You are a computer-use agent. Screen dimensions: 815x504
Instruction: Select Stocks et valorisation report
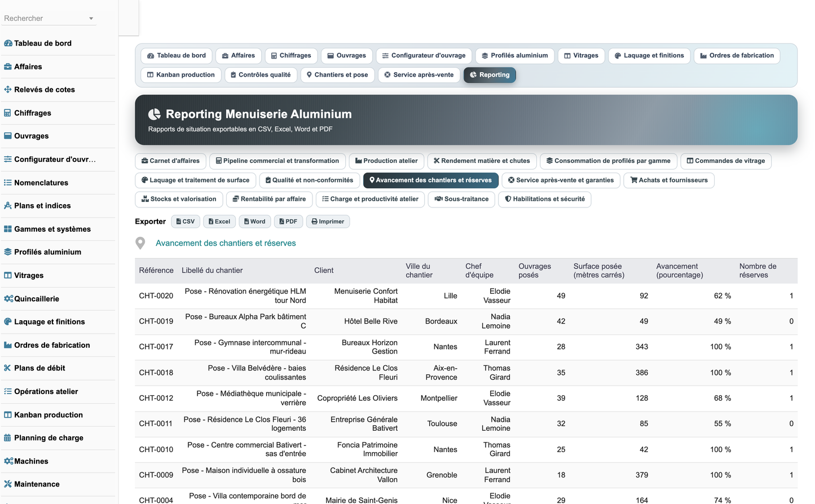coord(179,200)
